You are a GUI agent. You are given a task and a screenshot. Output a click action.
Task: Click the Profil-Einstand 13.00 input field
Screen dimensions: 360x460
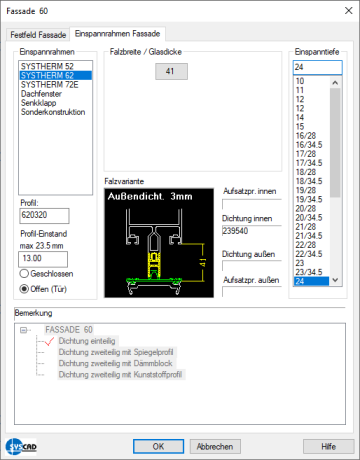(x=43, y=259)
